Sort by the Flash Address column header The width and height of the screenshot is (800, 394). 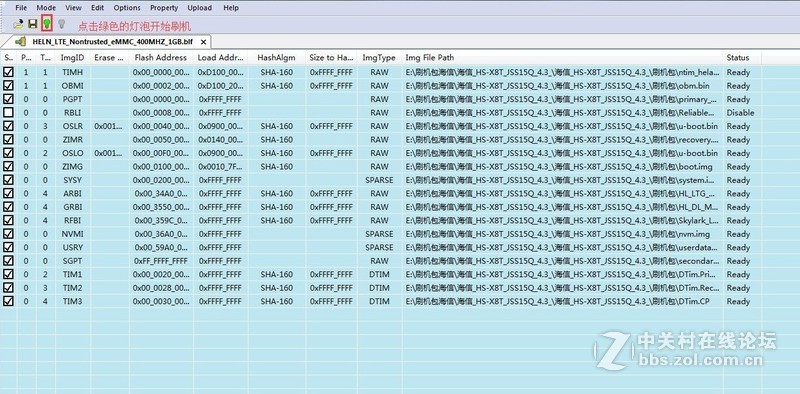(161, 58)
